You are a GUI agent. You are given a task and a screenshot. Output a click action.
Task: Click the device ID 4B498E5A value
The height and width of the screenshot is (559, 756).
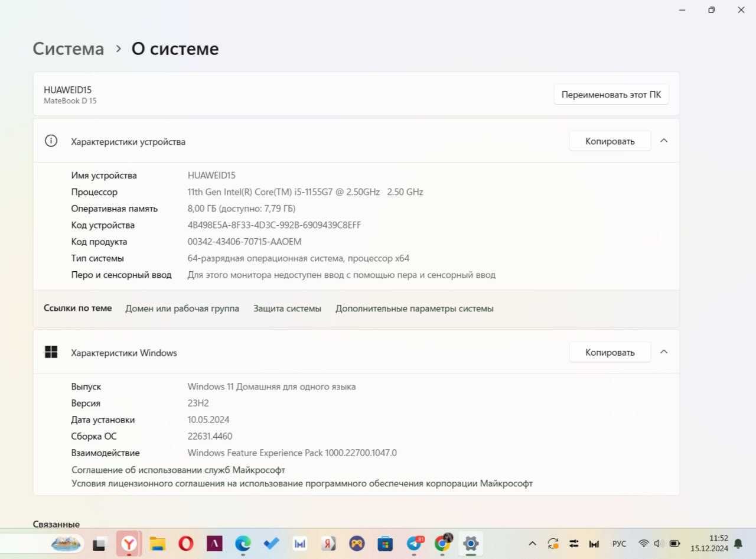click(x=274, y=225)
